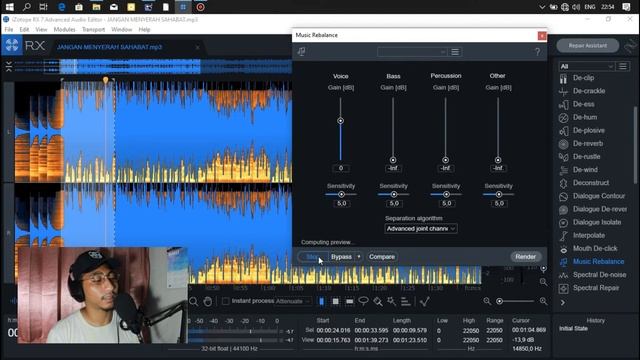Select the time-frequency selection tool
The height and width of the screenshot is (360, 640).
[x=336, y=302]
